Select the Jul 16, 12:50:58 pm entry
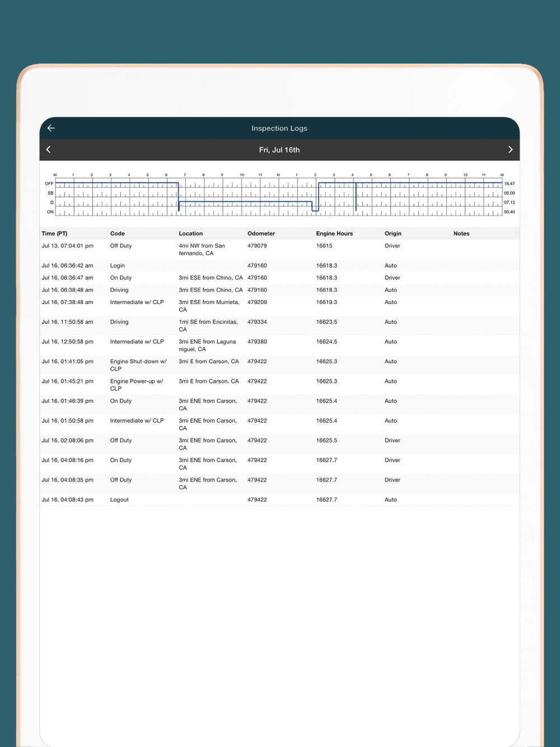Viewport: 560px width, 747px height. (x=279, y=346)
